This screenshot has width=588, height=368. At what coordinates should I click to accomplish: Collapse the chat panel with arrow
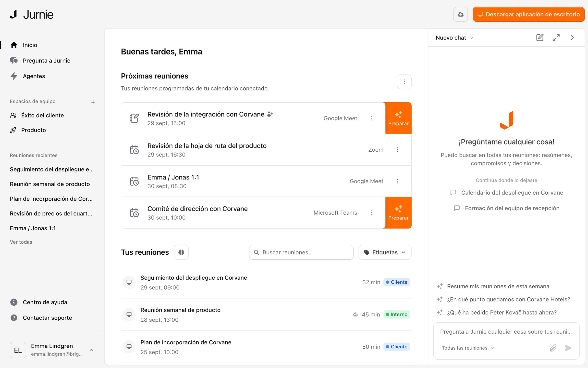point(572,38)
